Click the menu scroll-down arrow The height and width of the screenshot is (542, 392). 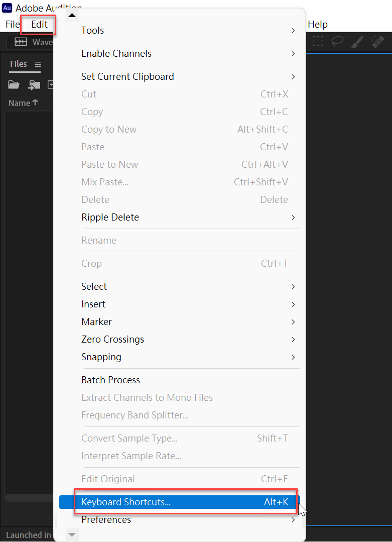pos(72,535)
